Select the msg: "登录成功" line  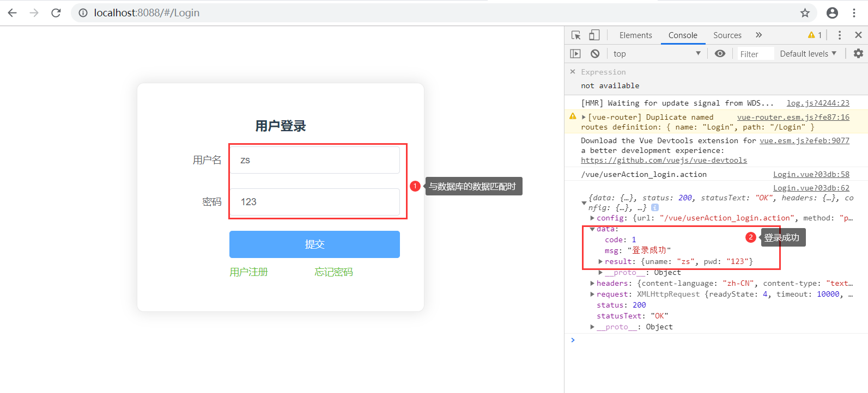pyautogui.click(x=638, y=250)
